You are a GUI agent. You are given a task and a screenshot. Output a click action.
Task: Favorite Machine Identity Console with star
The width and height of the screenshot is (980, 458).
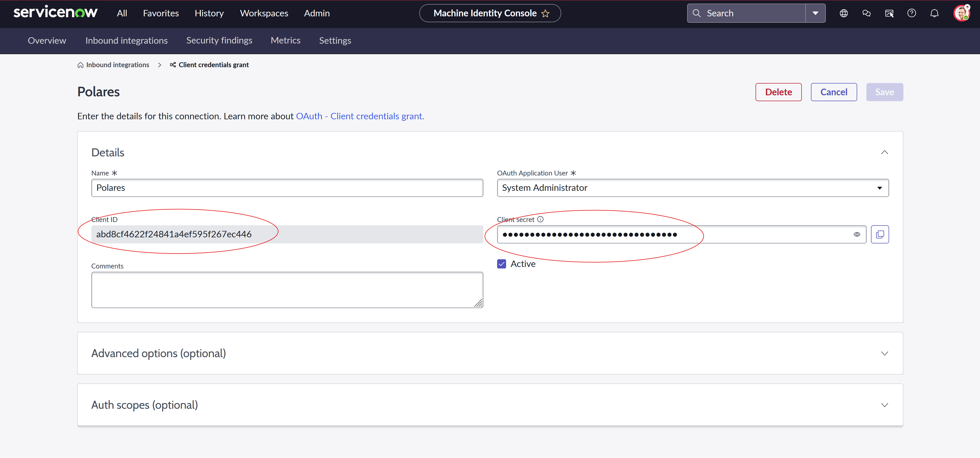[x=545, y=14]
